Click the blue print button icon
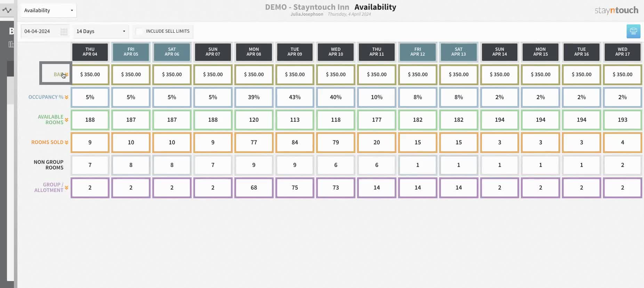Screen dimensions: 644x288 tap(633, 31)
